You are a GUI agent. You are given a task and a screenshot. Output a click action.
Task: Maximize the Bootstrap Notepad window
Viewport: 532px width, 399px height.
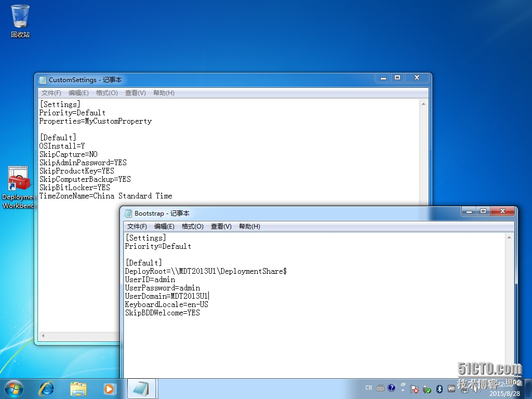point(483,211)
